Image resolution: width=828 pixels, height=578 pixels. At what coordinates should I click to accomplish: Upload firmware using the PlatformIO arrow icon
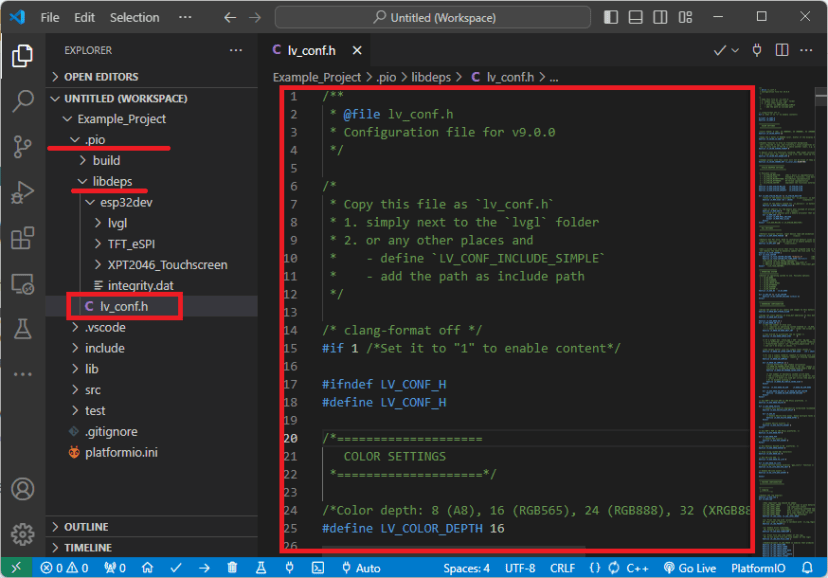(x=203, y=567)
